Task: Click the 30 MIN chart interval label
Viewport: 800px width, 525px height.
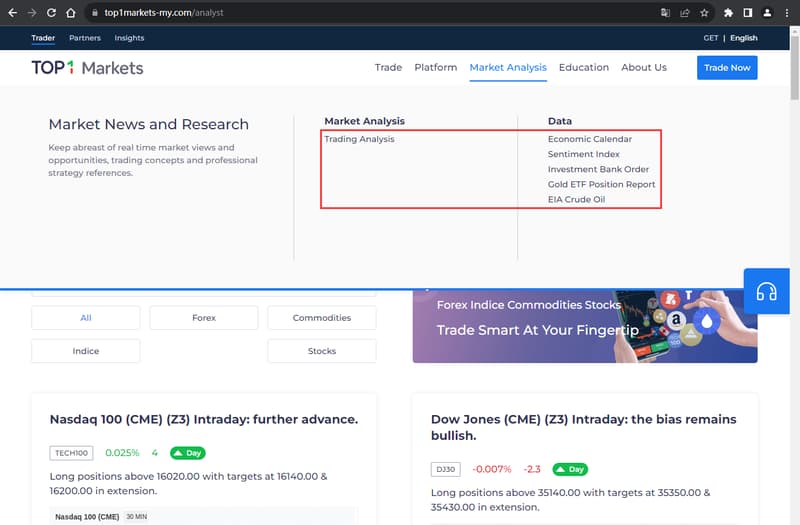Action: (136, 517)
